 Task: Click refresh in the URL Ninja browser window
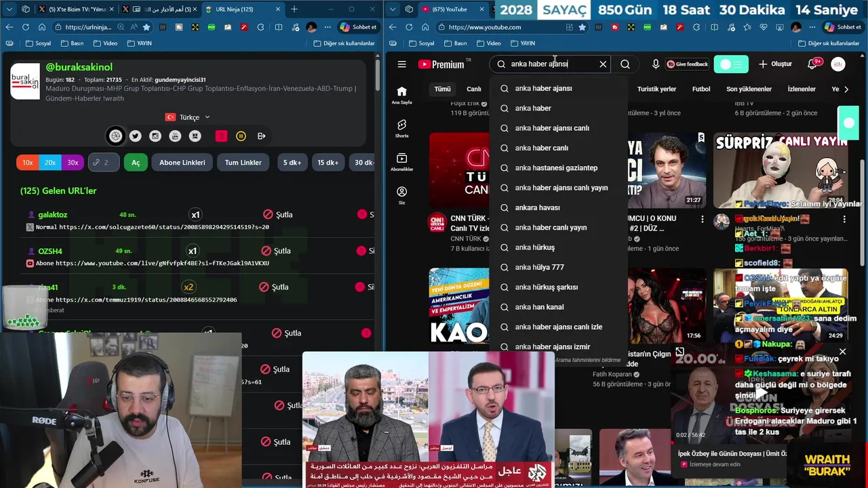point(25,27)
